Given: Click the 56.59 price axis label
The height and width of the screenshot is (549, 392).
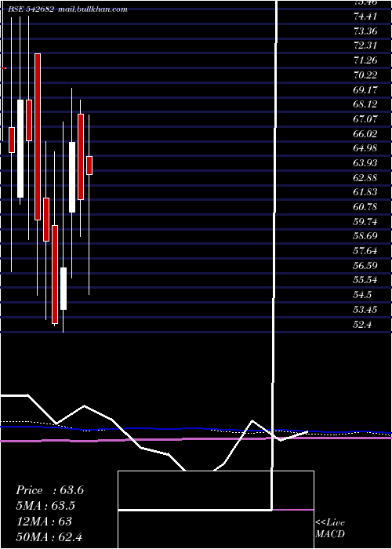Looking at the screenshot, I should click(365, 266).
